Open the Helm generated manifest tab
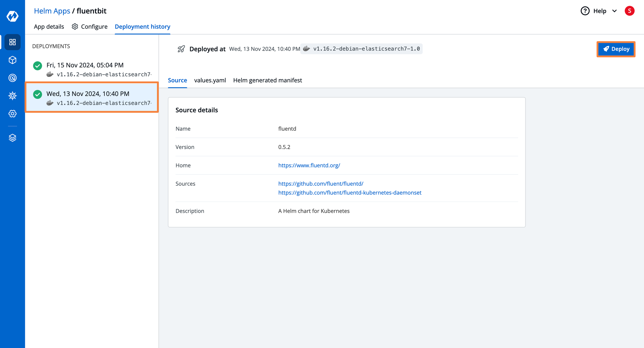 click(x=267, y=80)
